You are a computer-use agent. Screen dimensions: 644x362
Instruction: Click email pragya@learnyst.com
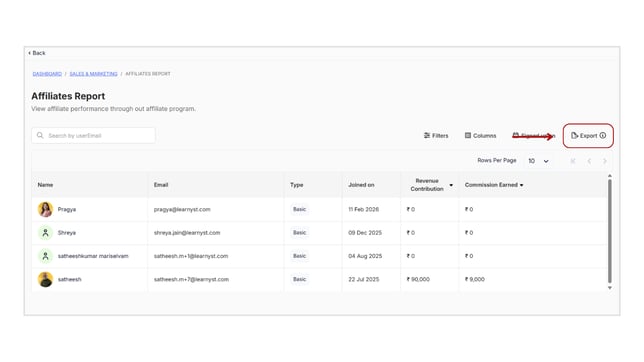coord(182,209)
